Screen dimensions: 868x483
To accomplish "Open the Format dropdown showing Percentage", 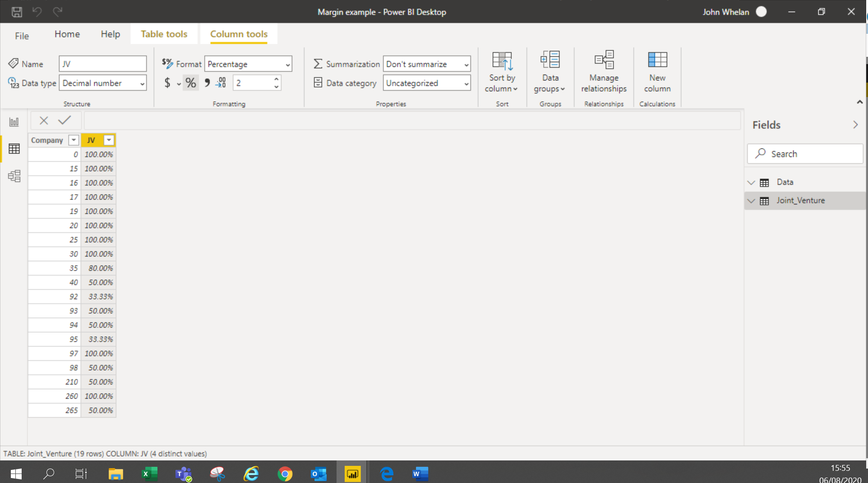I will 248,64.
